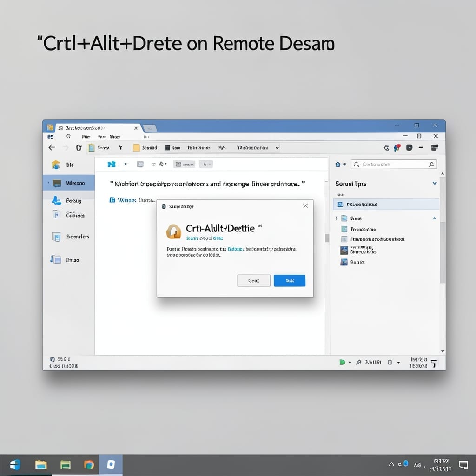Image resolution: width=476 pixels, height=476 pixels.
Task: Open the 'Rnnux' blue thumbnail item
Action: tap(352, 262)
